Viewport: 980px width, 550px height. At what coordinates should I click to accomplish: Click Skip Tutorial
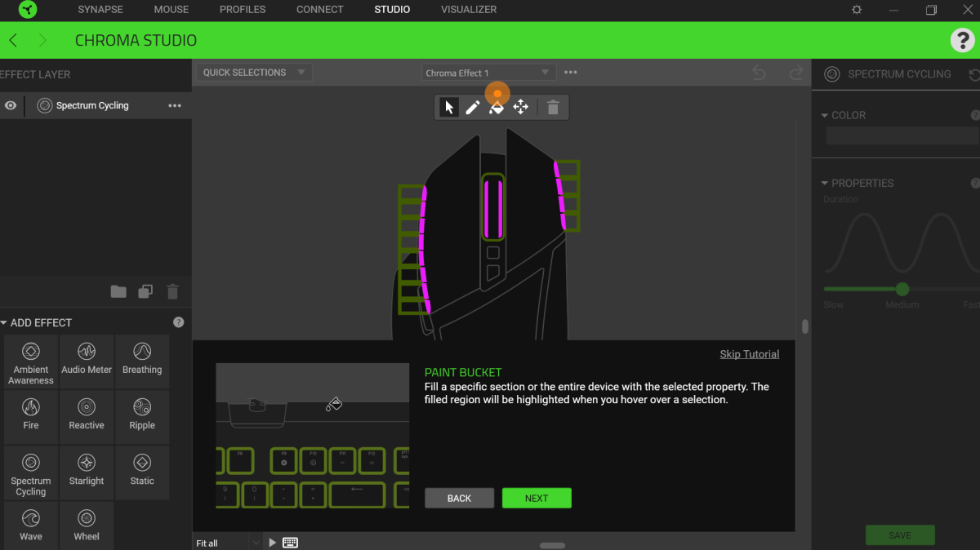[749, 353]
